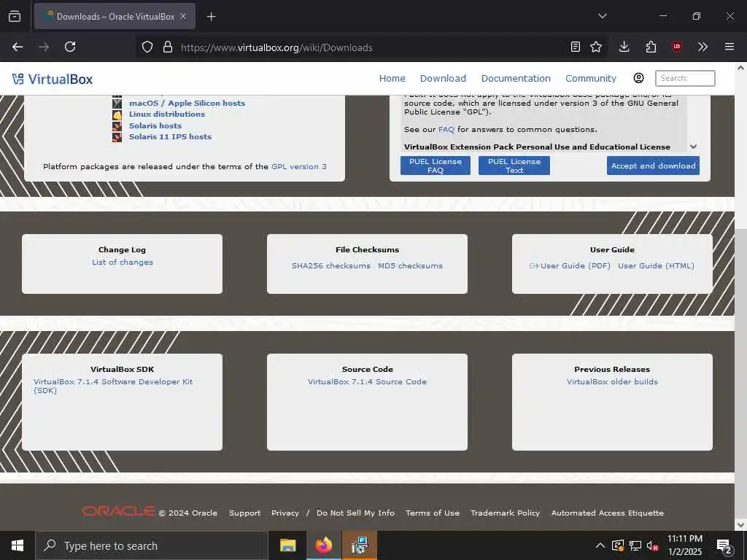The image size is (747, 560).
Task: Open the VirtualBox older builds link
Action: pos(612,382)
